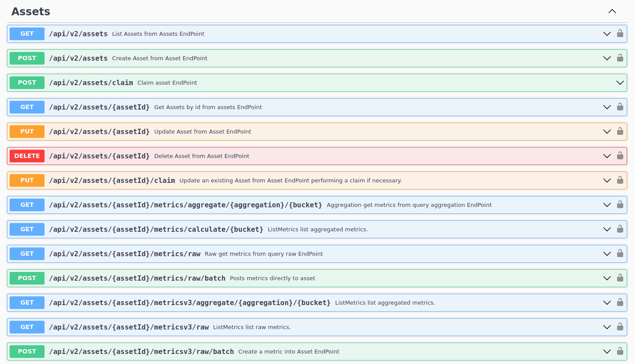Expand chevron on Update Asset PUT row
Viewport: 635px width, 364px height.
pos(607,131)
